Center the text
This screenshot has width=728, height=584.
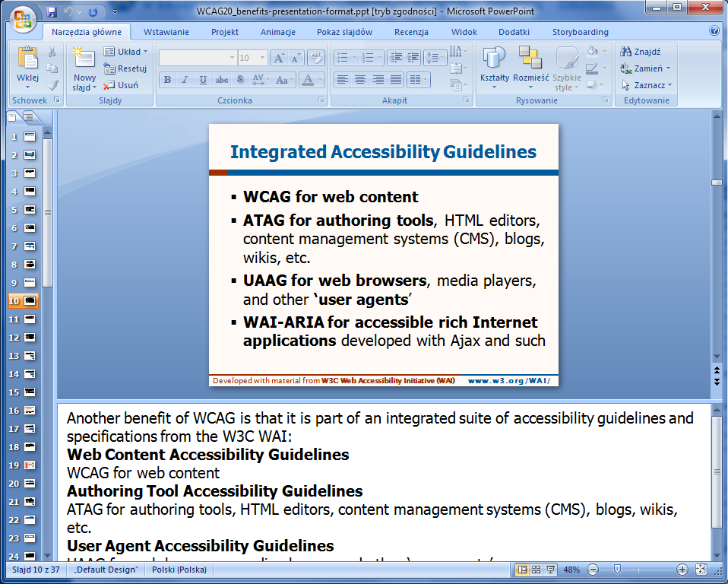[x=360, y=80]
